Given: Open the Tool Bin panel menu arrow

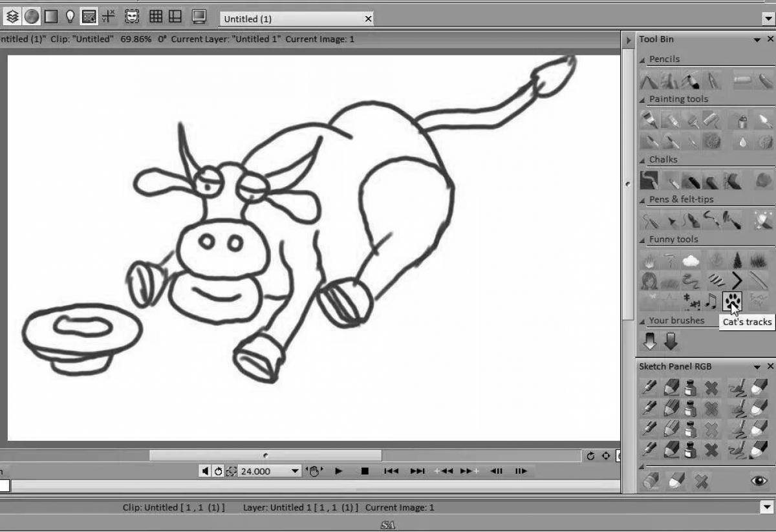Looking at the screenshot, I should point(757,39).
